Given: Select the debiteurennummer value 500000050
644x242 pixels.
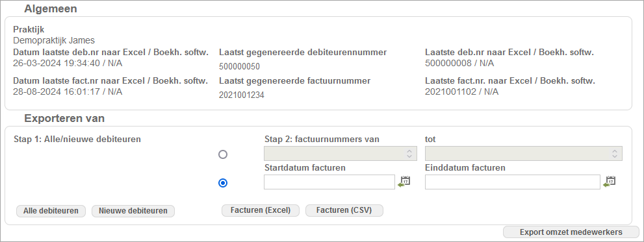Looking at the screenshot, I should click(239, 67).
